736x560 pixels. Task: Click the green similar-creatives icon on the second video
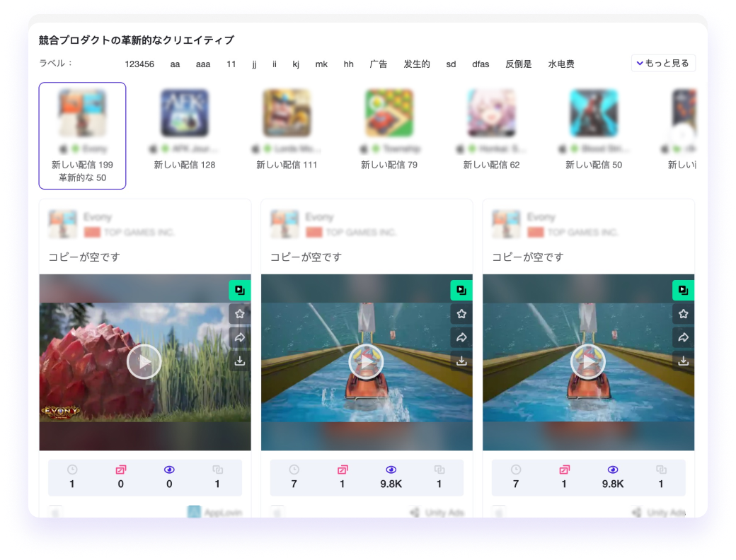pyautogui.click(x=461, y=290)
